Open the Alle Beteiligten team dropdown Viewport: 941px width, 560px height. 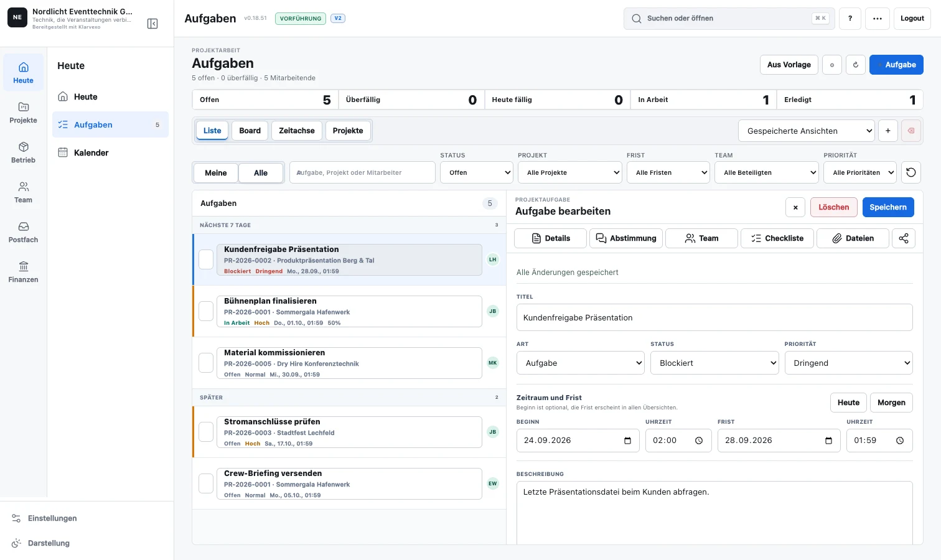coord(767,172)
